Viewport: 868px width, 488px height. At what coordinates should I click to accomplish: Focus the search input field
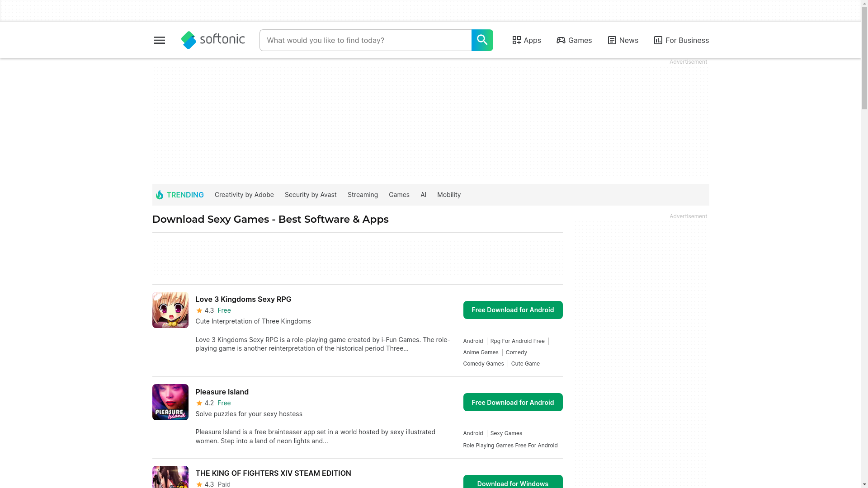[x=365, y=40]
